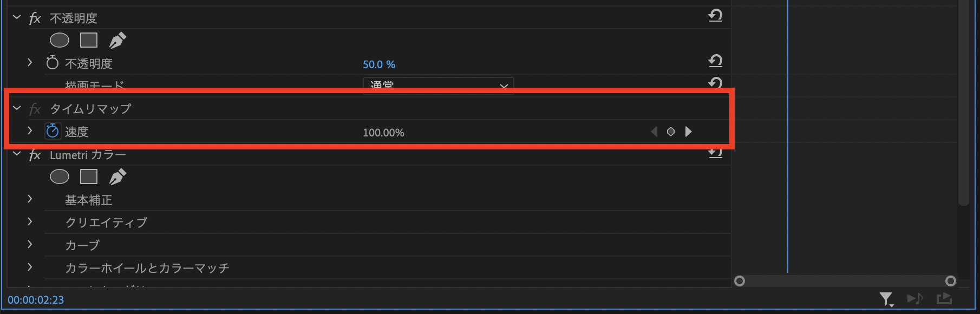This screenshot has height=314, width=980.
Task: Create rectangle mask under Lumetri カラー
Action: 89,176
